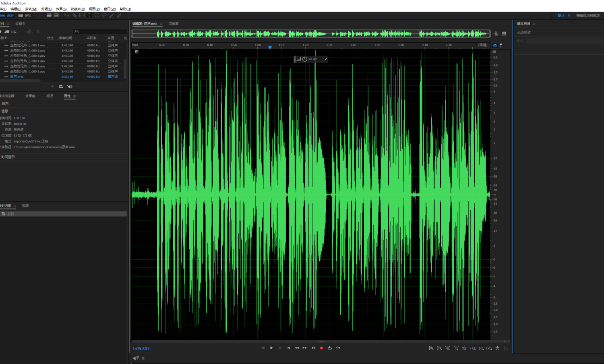Sort files by 声道 column
The image size is (604, 364).
111,38
